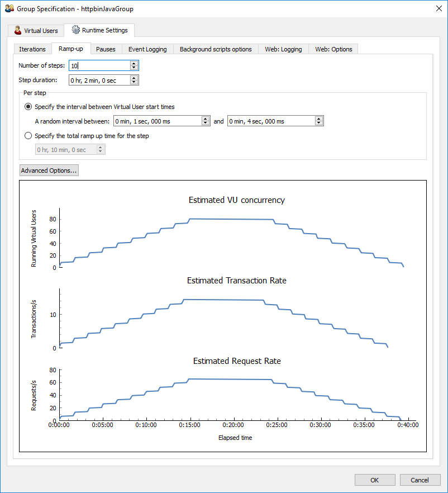Viewport: 448px width, 493px height.
Task: Click the Group Specification title bar icon
Action: point(9,9)
